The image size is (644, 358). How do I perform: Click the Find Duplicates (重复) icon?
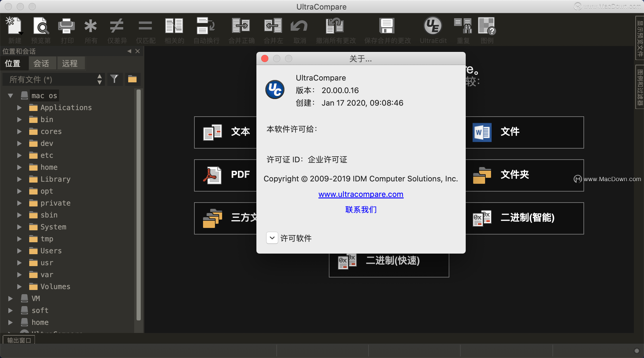click(x=463, y=26)
